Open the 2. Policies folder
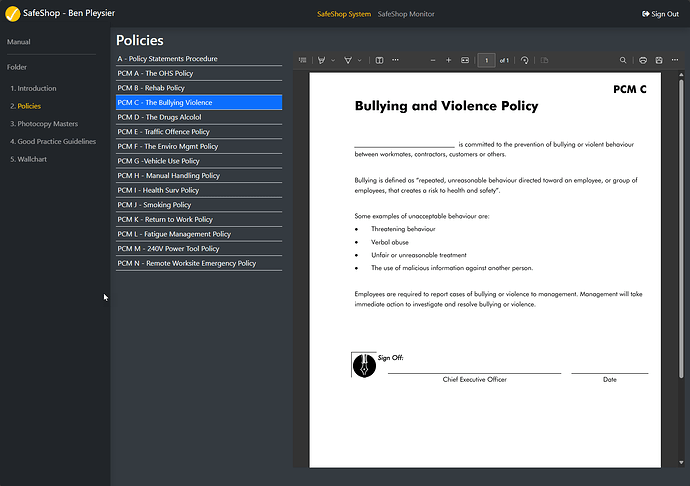 (x=26, y=106)
